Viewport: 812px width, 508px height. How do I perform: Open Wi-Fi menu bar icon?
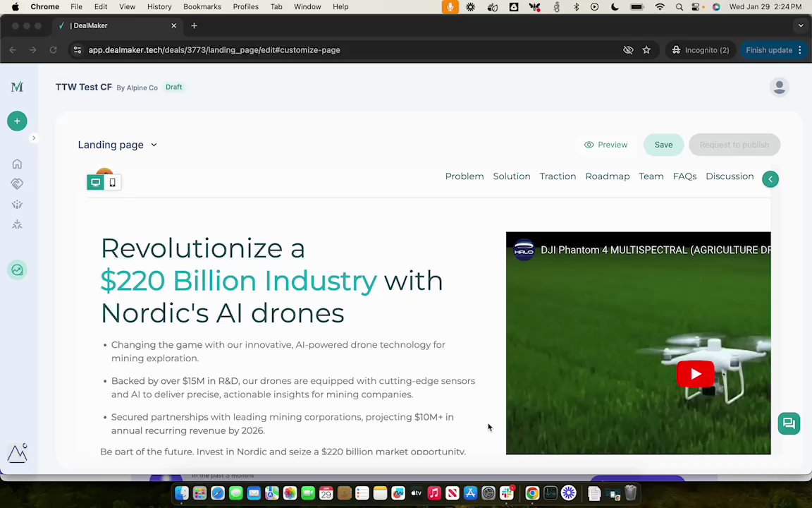click(659, 7)
